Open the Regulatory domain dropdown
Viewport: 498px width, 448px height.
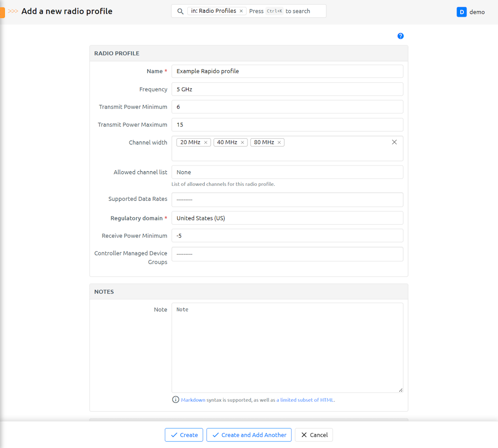(x=287, y=218)
